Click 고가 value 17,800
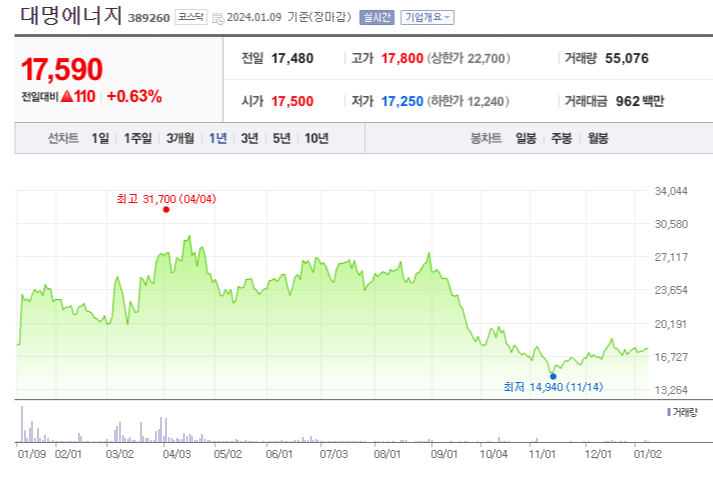The image size is (713, 483). click(x=402, y=58)
